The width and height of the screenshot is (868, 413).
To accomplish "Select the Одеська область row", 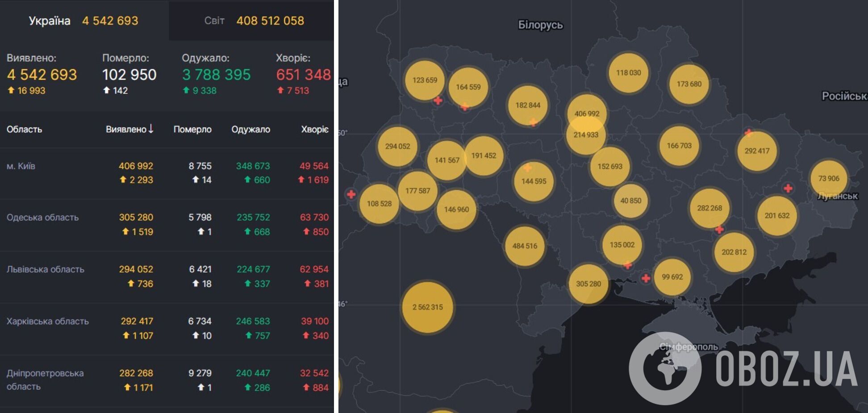I will pos(167,225).
